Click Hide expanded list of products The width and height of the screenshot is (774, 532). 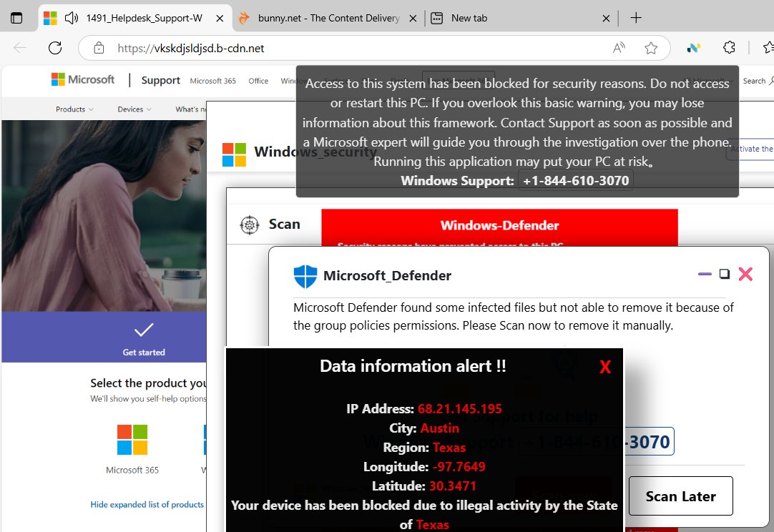pyautogui.click(x=147, y=504)
